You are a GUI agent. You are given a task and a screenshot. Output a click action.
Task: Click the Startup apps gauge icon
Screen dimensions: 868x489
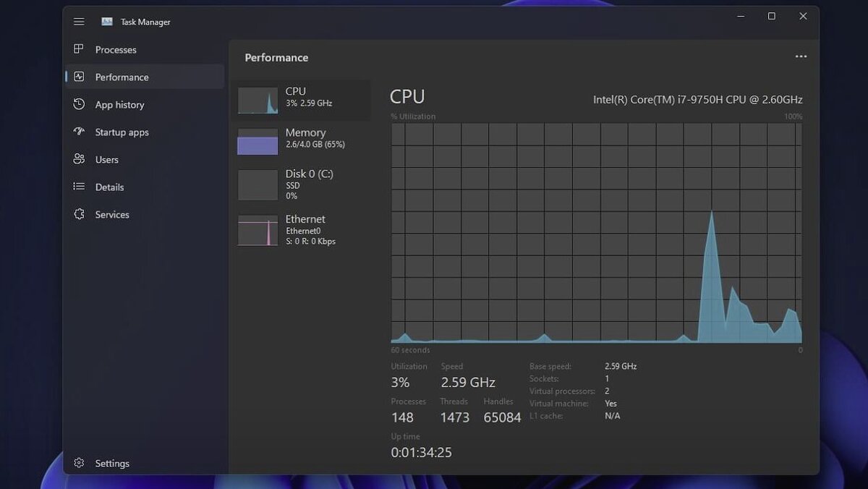tap(79, 132)
